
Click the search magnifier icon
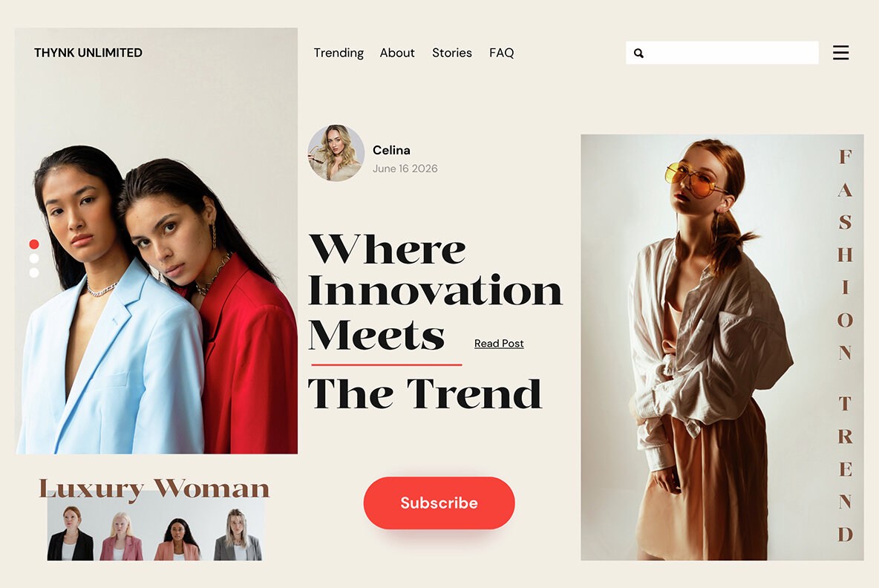(x=638, y=53)
